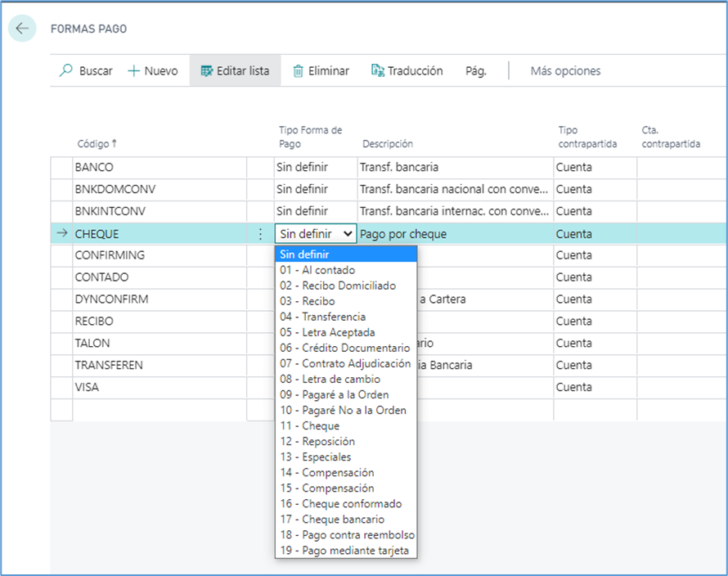
Task: Click the Nuevo plus icon
Action: [x=134, y=71]
